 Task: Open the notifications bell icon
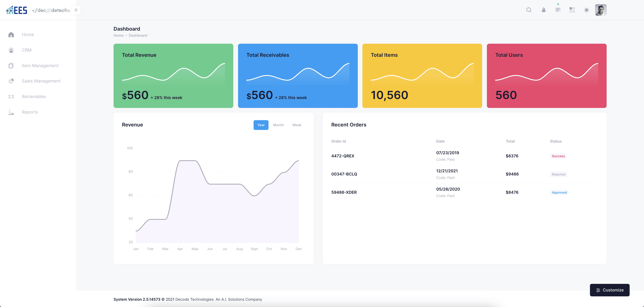click(544, 10)
